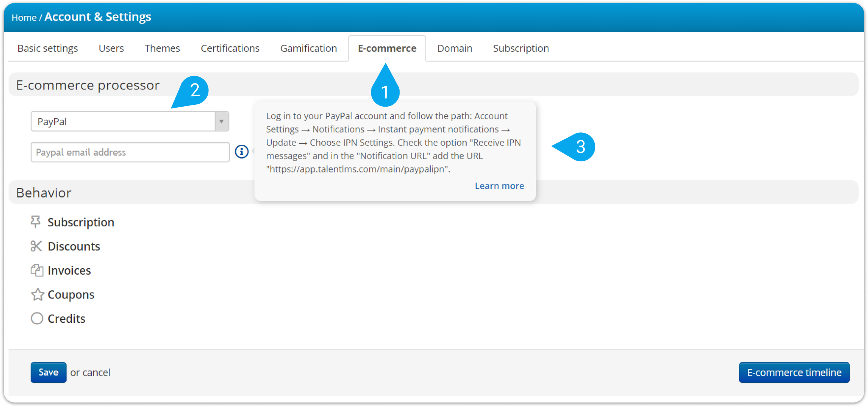Screen dimensions: 868x407
Task: Click the circle icon next to Credits
Action: [37, 318]
